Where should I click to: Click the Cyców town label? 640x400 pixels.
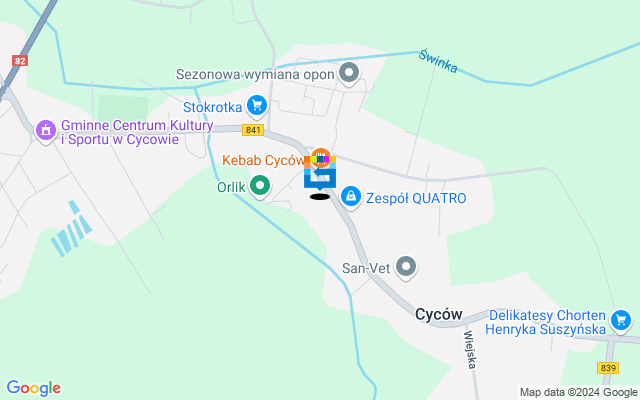[x=439, y=314]
